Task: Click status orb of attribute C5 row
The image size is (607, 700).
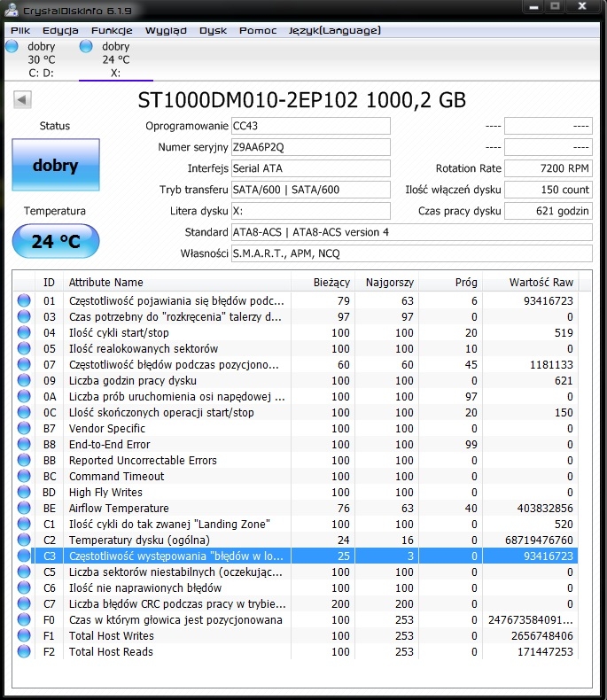Action: [x=24, y=572]
